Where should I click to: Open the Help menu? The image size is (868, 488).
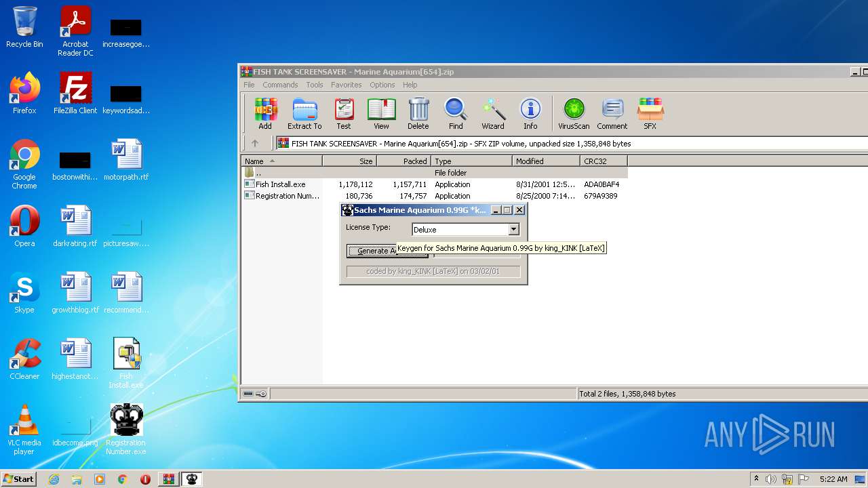(x=410, y=85)
